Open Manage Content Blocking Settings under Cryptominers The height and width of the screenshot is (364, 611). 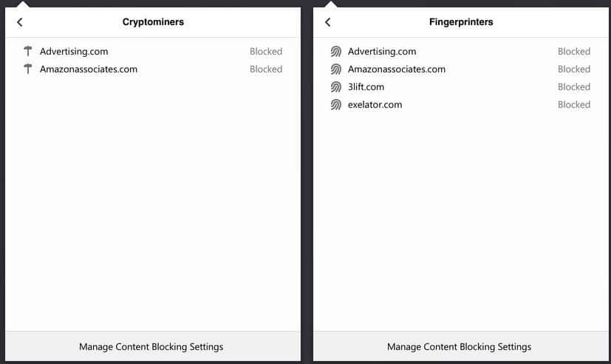[x=151, y=346]
